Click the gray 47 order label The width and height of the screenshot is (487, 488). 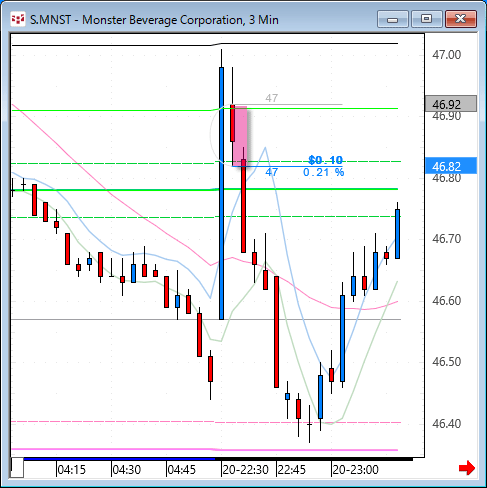(271, 98)
